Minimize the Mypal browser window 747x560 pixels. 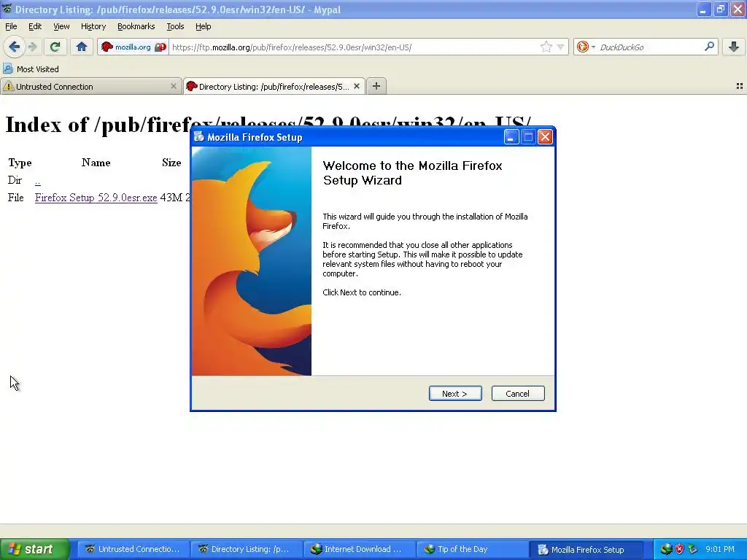pyautogui.click(x=703, y=9)
